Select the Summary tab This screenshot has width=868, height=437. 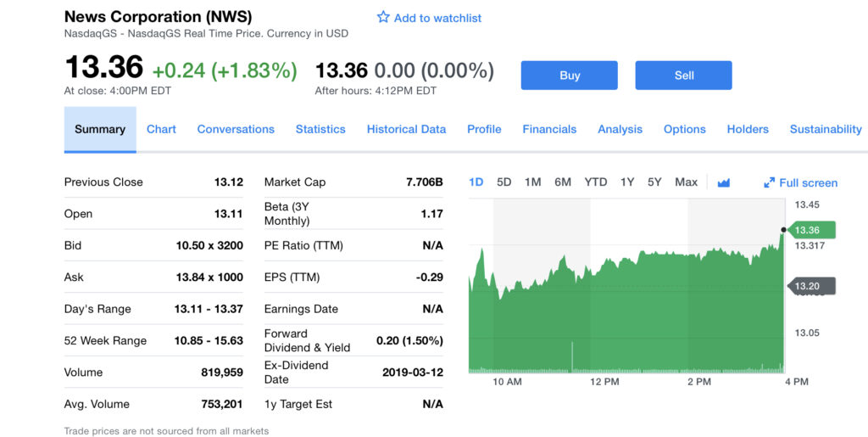(100, 130)
